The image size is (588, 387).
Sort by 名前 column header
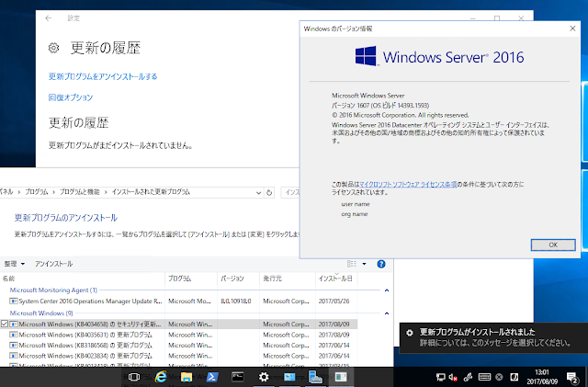coord(83,279)
